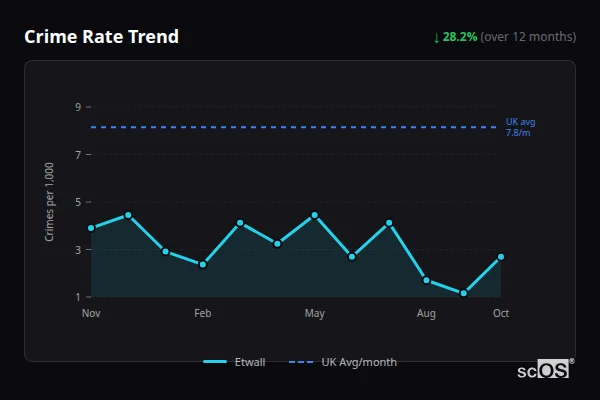The width and height of the screenshot is (600, 400).
Task: Click the 'Crimes per 1,000' axis label
Action: [x=49, y=202]
